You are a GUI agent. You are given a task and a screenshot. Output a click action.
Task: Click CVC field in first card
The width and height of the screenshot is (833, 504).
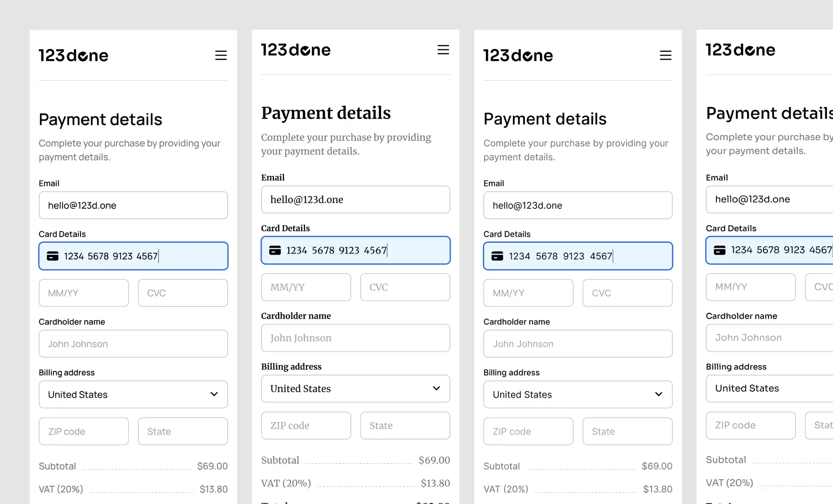point(183,293)
